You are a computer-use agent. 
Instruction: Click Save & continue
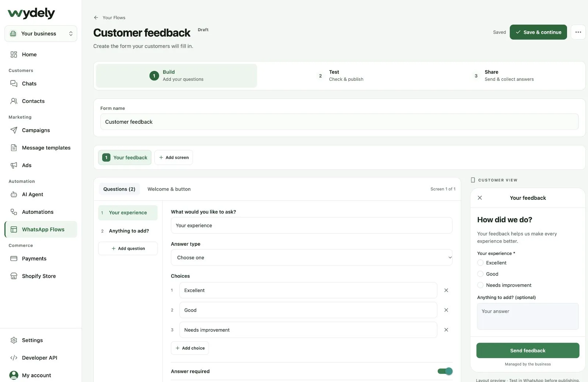(538, 32)
